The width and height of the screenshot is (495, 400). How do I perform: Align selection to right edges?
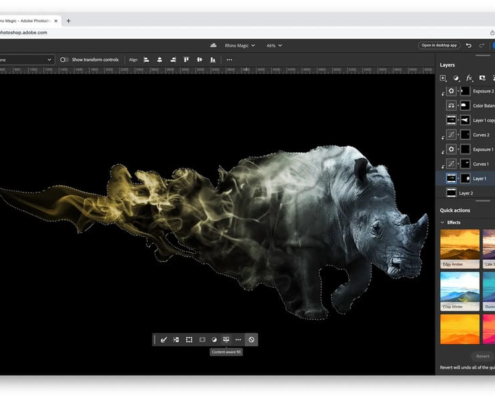click(173, 60)
